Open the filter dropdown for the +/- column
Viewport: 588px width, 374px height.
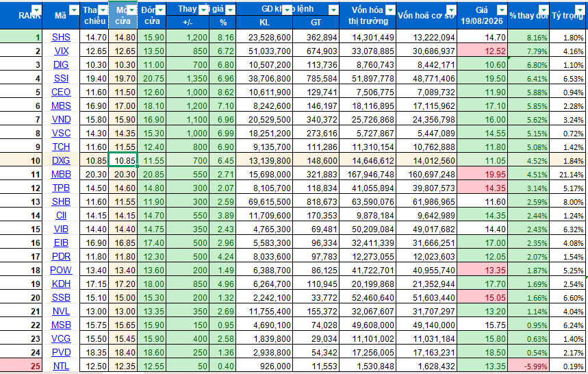coord(203,10)
